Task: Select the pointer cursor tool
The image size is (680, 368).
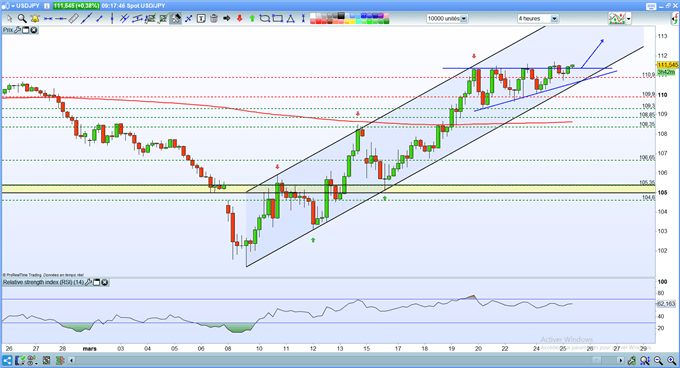Action: click(10, 19)
